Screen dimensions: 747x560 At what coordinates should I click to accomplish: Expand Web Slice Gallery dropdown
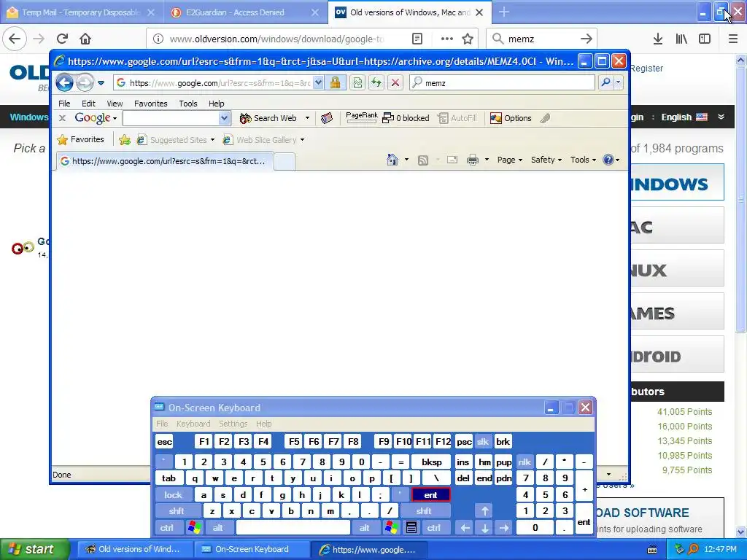coord(302,140)
